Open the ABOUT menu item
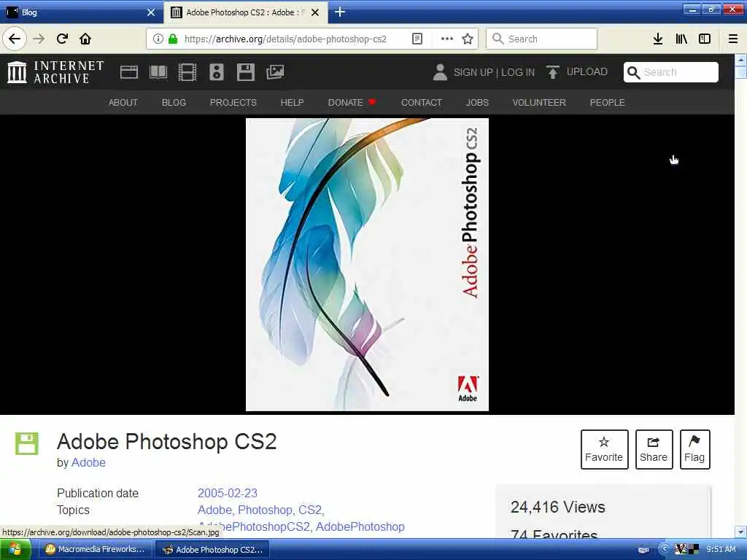The width and height of the screenshot is (747, 560). pyautogui.click(x=123, y=102)
